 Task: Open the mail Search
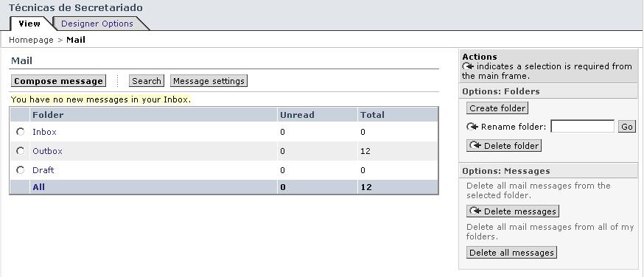(x=147, y=81)
